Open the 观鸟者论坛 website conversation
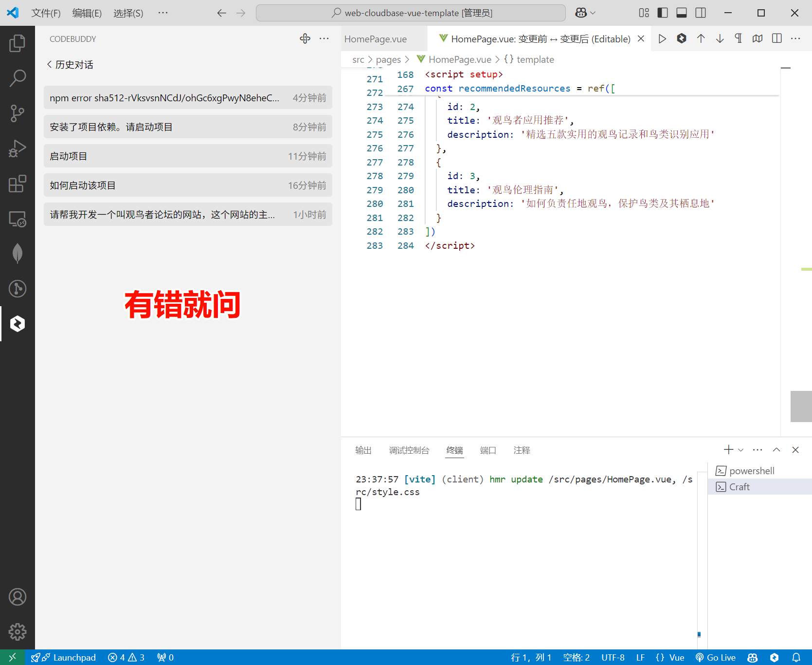 [188, 214]
